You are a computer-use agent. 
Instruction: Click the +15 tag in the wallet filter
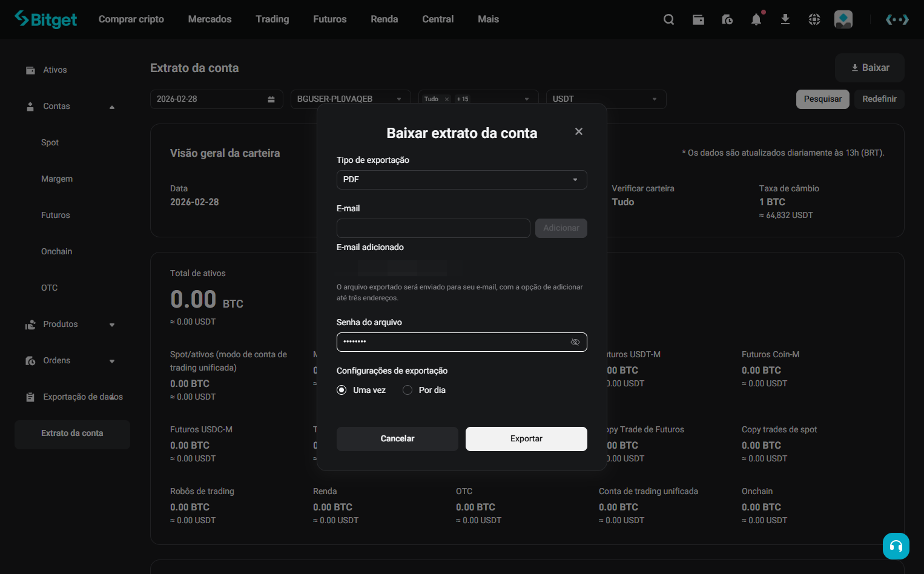463,99
